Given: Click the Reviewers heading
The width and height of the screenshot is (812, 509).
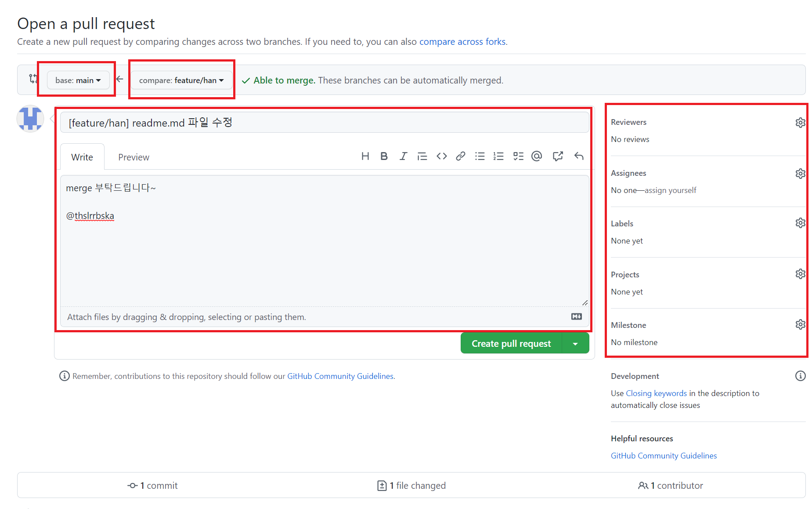Looking at the screenshot, I should 628,122.
